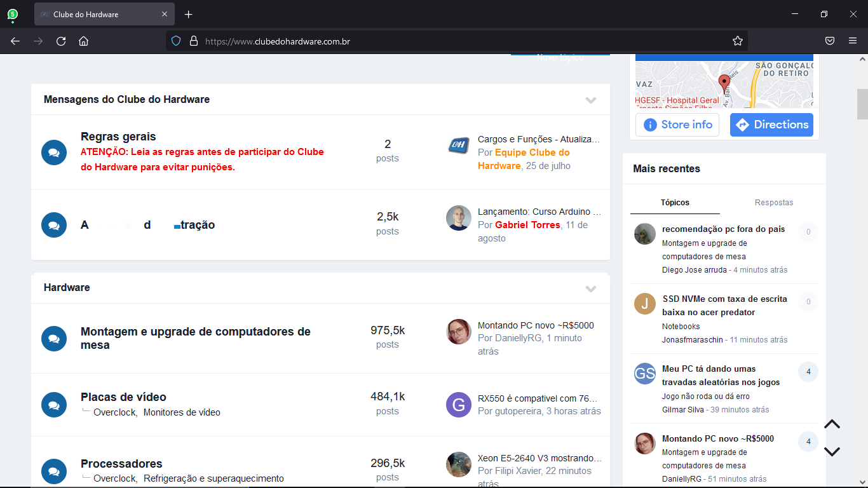Open the browser hamburger menu
The image size is (868, 488).
853,41
